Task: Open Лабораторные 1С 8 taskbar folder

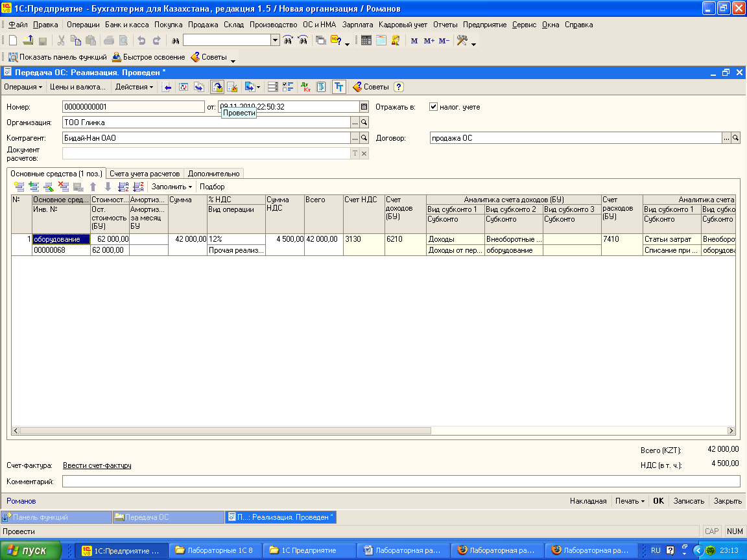Action: tap(216, 550)
